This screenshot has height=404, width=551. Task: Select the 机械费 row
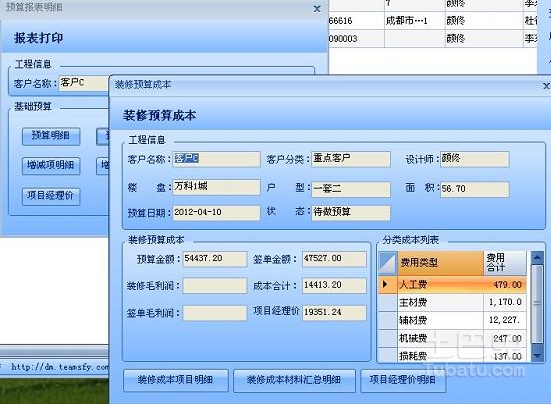click(452, 338)
